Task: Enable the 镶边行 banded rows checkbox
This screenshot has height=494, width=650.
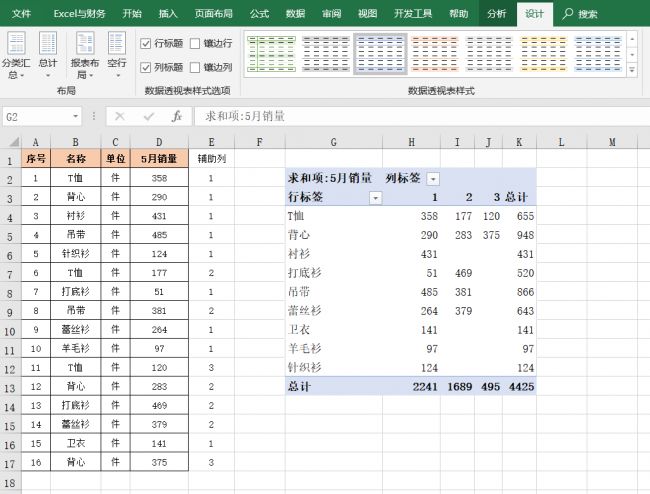Action: 195,43
